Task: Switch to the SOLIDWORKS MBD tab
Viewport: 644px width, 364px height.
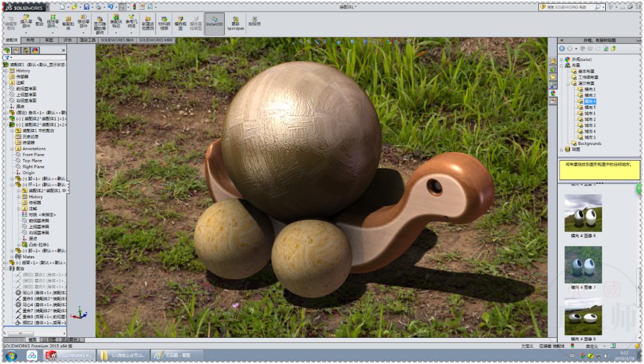Action: click(x=156, y=40)
